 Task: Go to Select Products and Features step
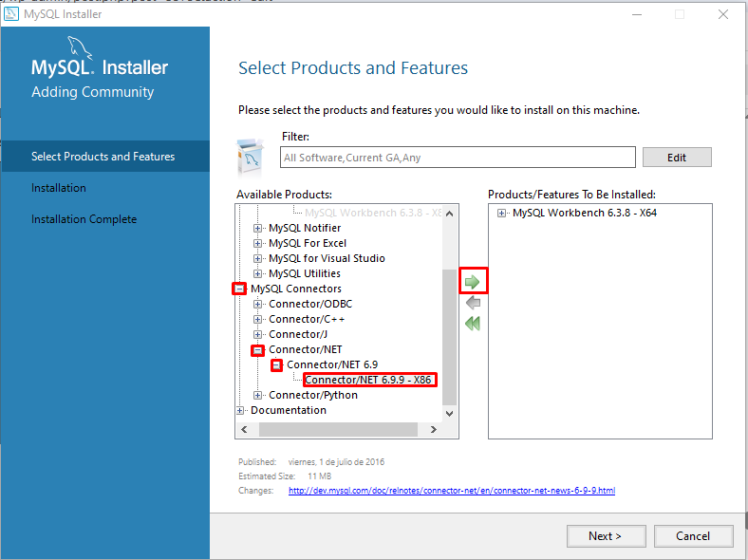point(105,157)
